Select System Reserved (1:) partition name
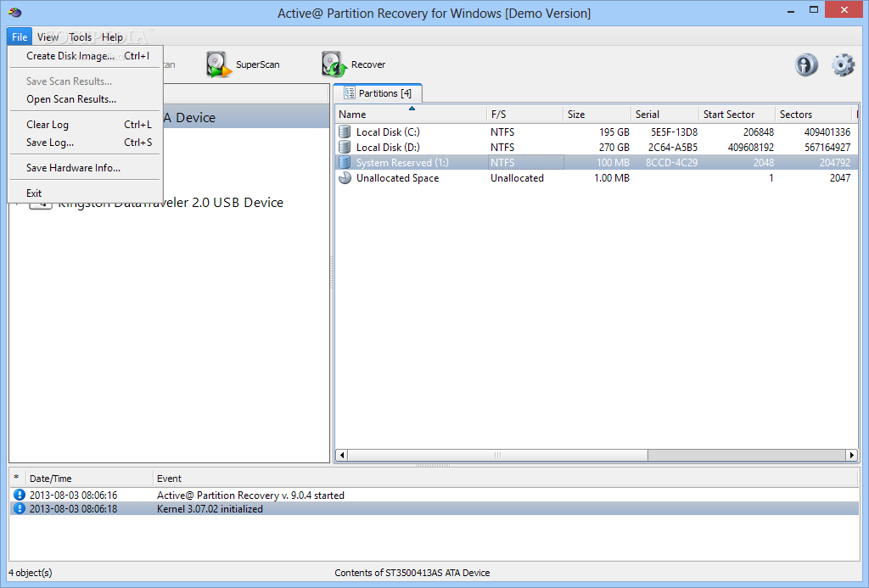Screen dimensions: 869x588 tap(402, 162)
